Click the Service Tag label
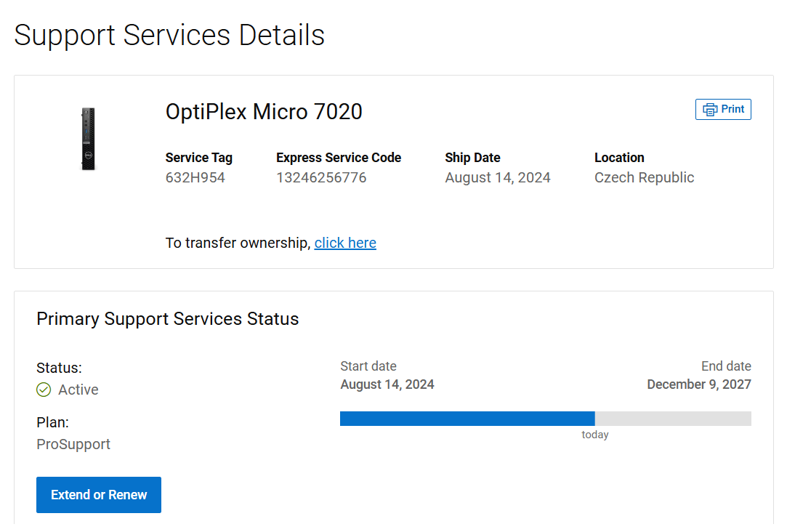This screenshot has width=787, height=532. (199, 158)
